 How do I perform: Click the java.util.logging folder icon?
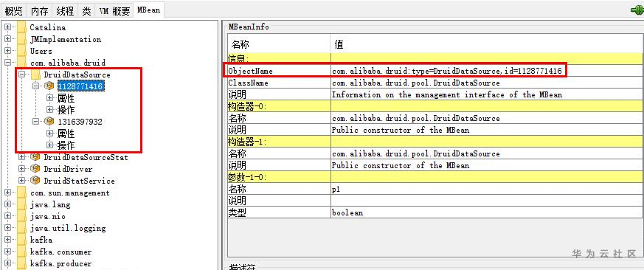tap(22, 228)
